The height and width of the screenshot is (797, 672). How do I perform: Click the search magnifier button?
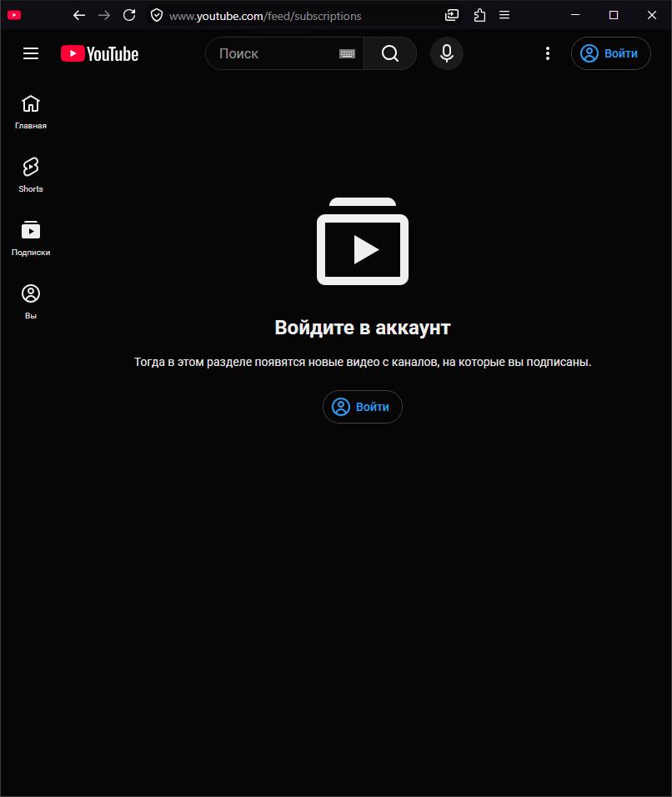(390, 53)
